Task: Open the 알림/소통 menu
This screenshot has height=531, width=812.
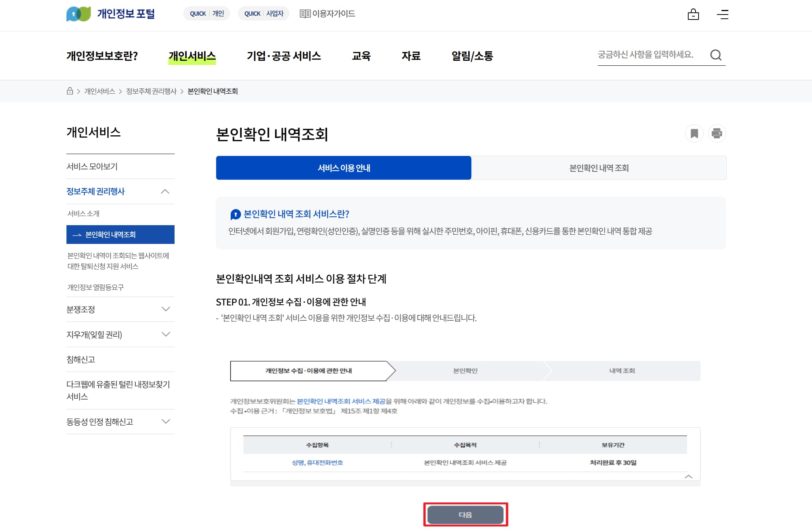Action: (x=472, y=56)
